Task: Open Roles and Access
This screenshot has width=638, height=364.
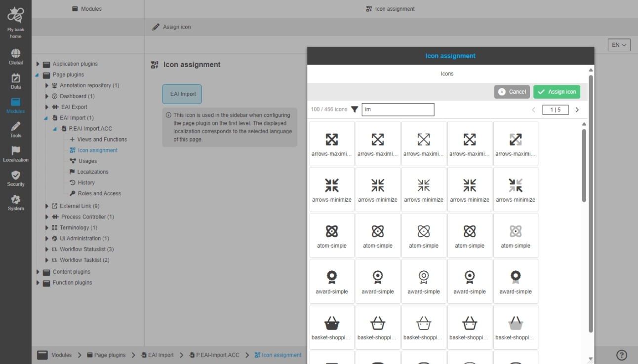Action: pyautogui.click(x=95, y=194)
